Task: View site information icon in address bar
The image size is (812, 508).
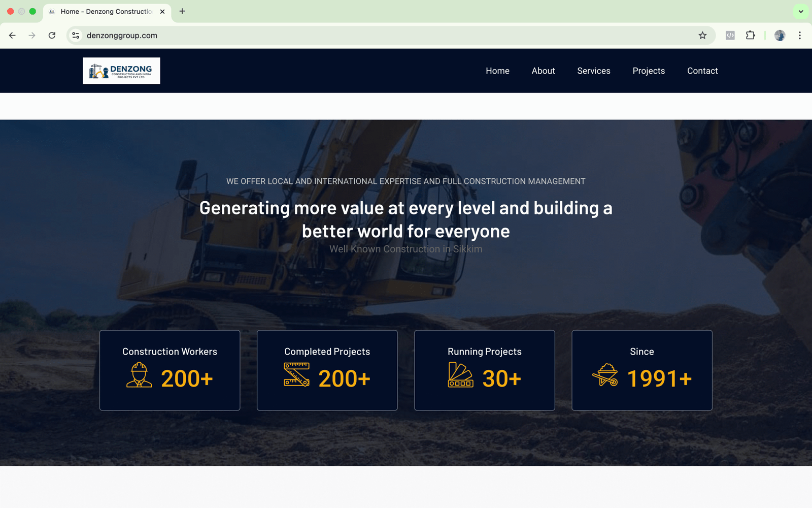Action: point(76,36)
